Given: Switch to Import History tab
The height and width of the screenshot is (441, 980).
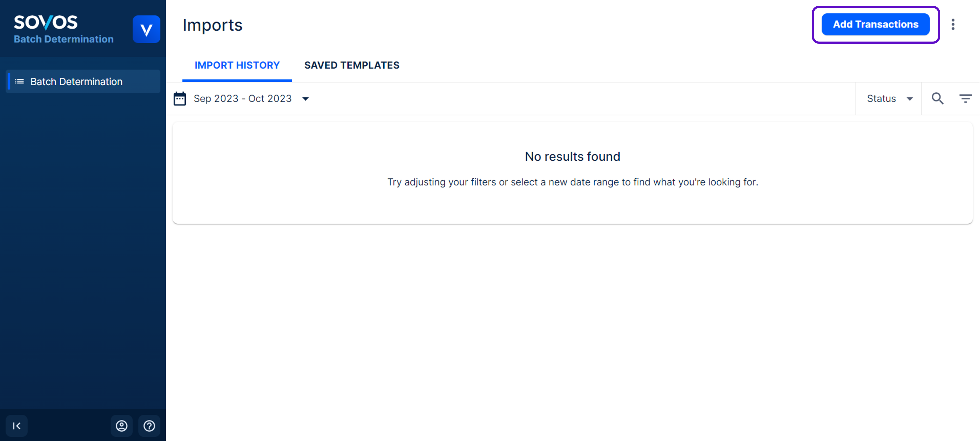Looking at the screenshot, I should [237, 65].
